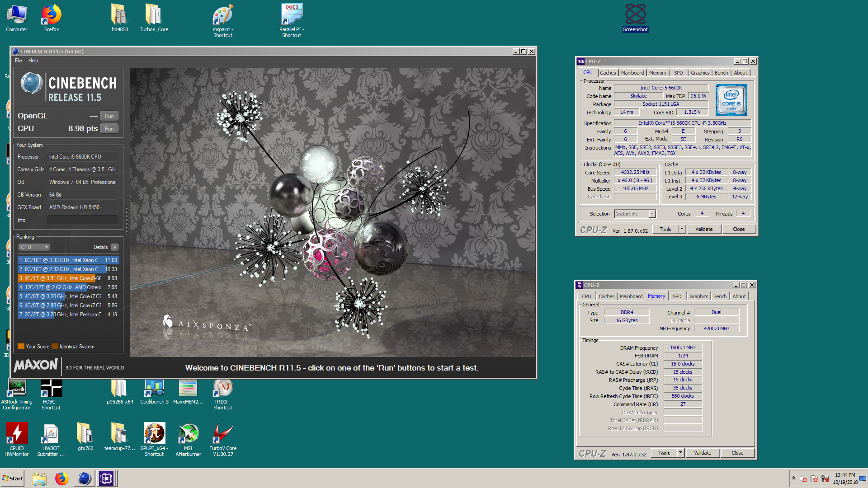Open the Start menu
Screen dimensions: 868x488
pyautogui.click(x=13, y=479)
